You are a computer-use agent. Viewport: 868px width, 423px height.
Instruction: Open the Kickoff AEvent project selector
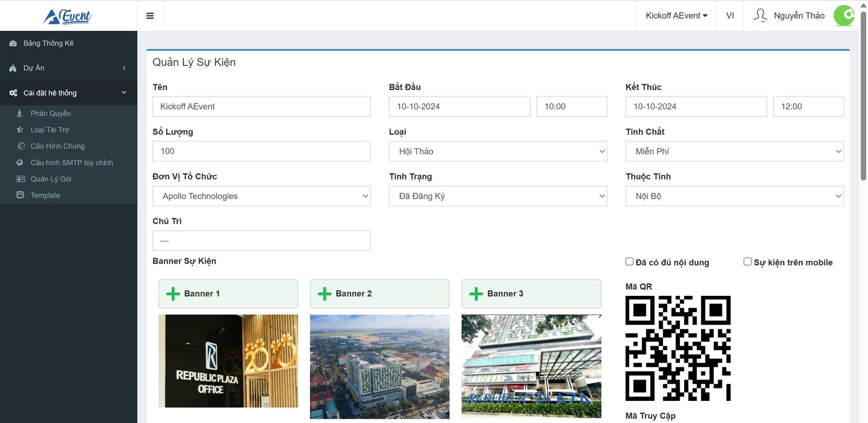676,16
